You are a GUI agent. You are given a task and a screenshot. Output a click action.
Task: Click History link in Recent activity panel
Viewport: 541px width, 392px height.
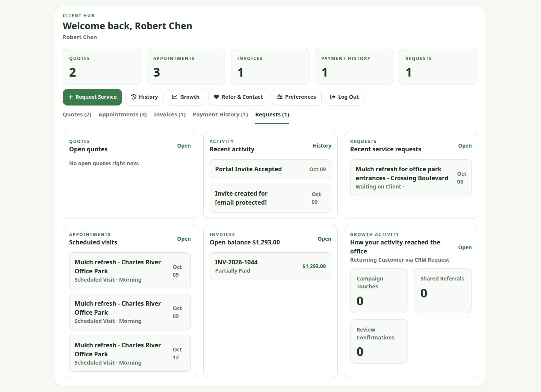pyautogui.click(x=322, y=146)
